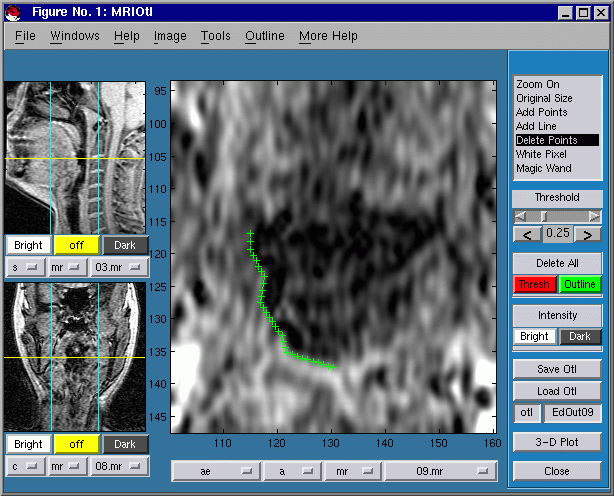The image size is (614, 496).
Task: Select Bright under Intensity
Action: 534,336
